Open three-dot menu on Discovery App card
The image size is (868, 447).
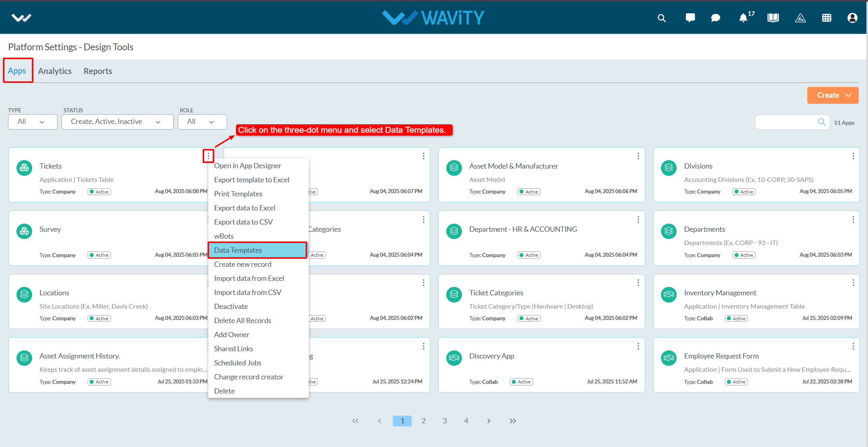(x=638, y=346)
